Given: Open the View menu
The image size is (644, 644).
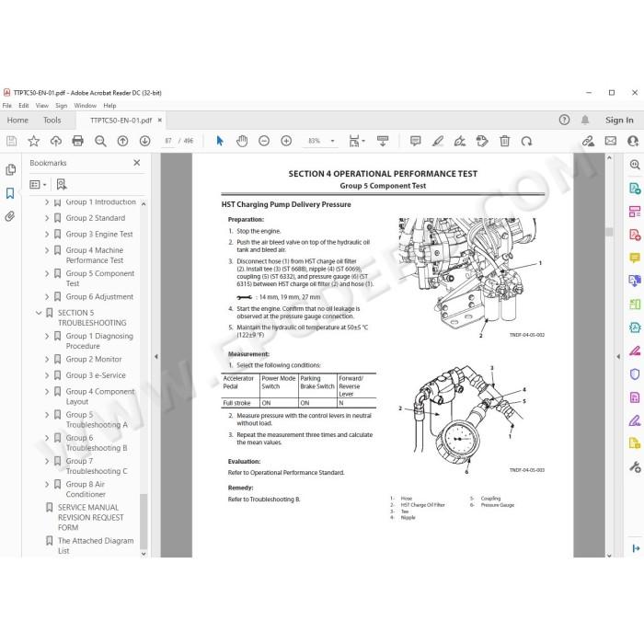Looking at the screenshot, I should [x=42, y=106].
